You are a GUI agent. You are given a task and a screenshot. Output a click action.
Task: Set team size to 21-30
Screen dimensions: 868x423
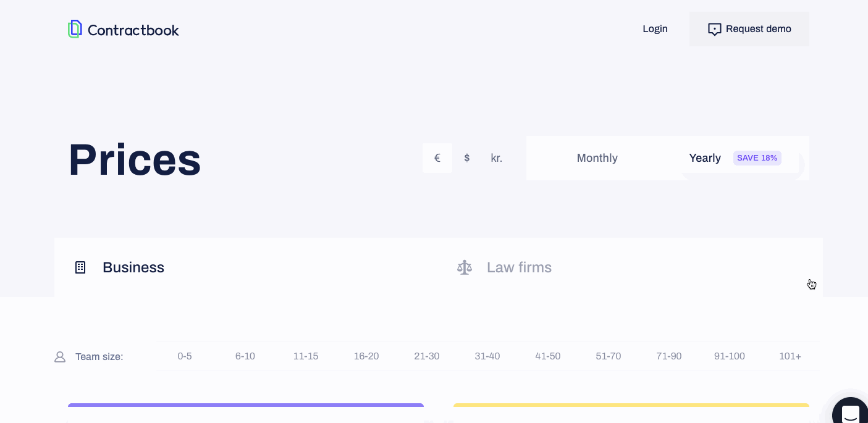[x=427, y=356]
